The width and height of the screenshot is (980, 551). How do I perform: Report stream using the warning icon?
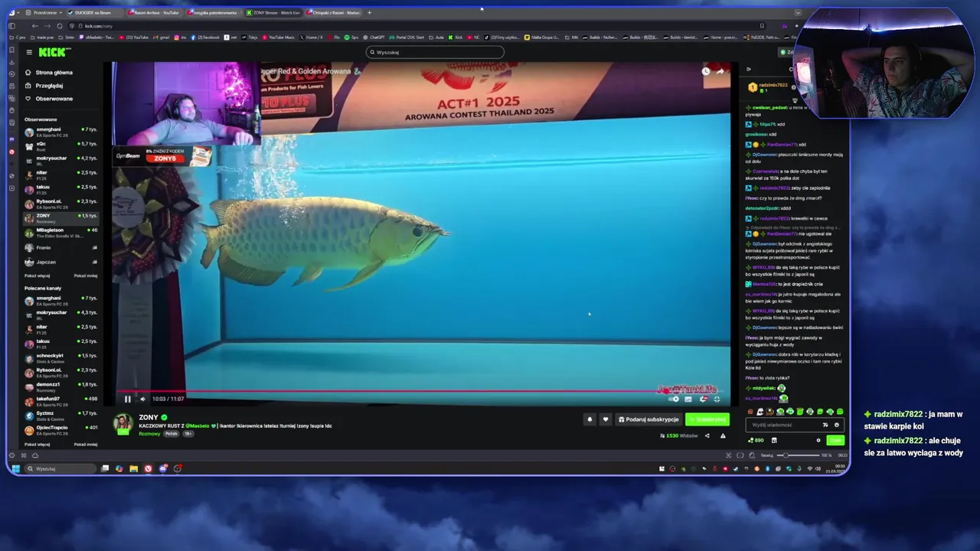pyautogui.click(x=723, y=436)
